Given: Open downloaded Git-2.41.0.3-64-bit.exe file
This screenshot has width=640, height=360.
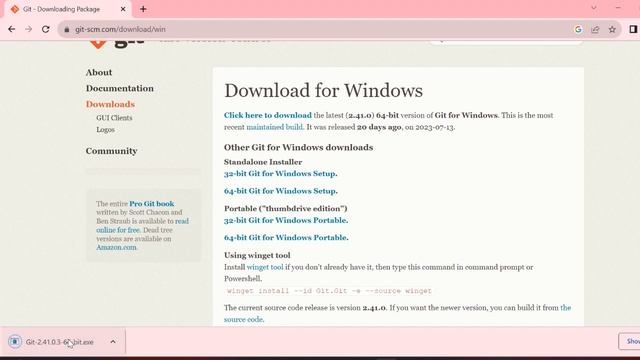Looking at the screenshot, I should coord(60,342).
